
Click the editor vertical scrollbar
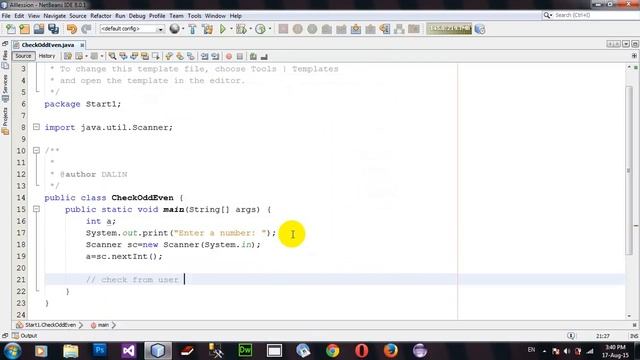(629, 170)
